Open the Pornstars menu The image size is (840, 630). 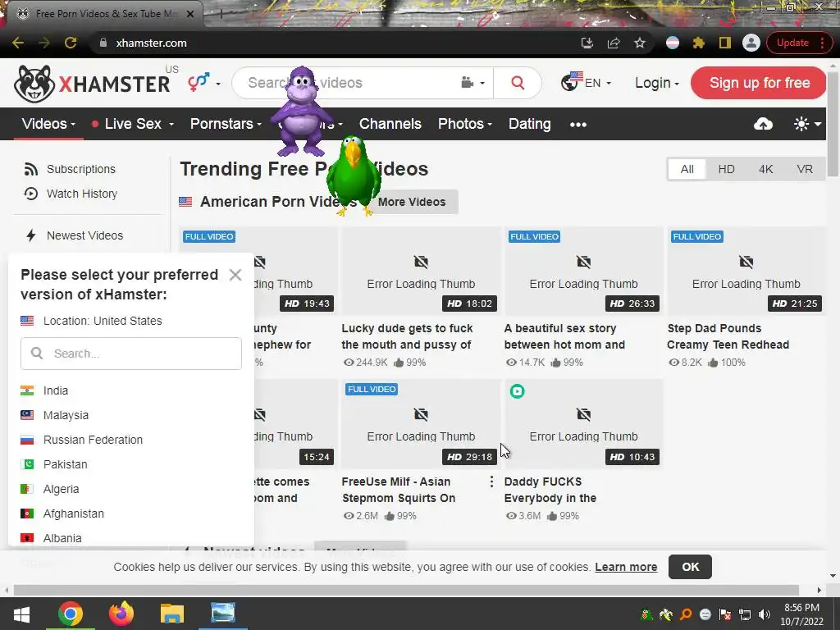click(x=226, y=124)
